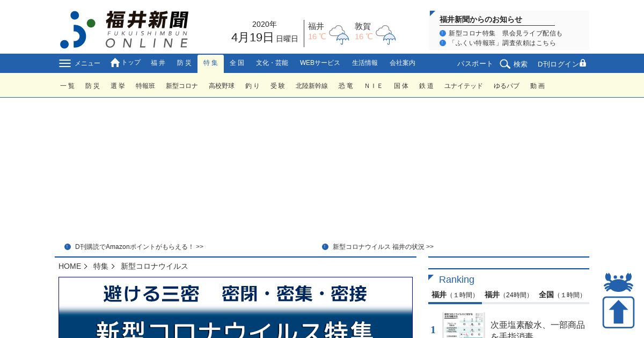This screenshot has width=644, height=338.
Task: Select the 福井（１時間） ranking tab
Action: (455, 295)
